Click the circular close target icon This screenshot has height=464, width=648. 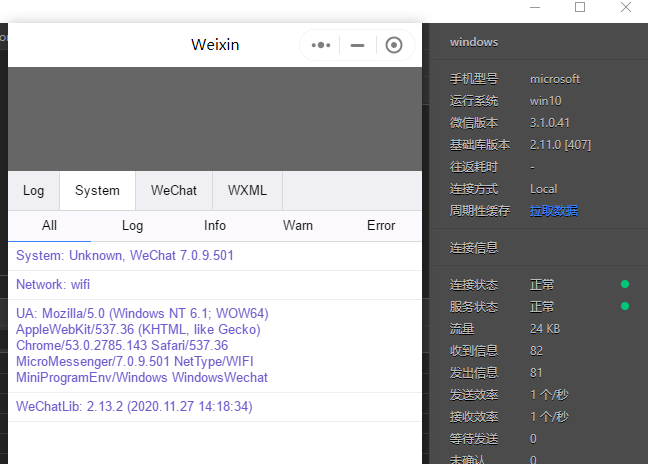(x=394, y=45)
